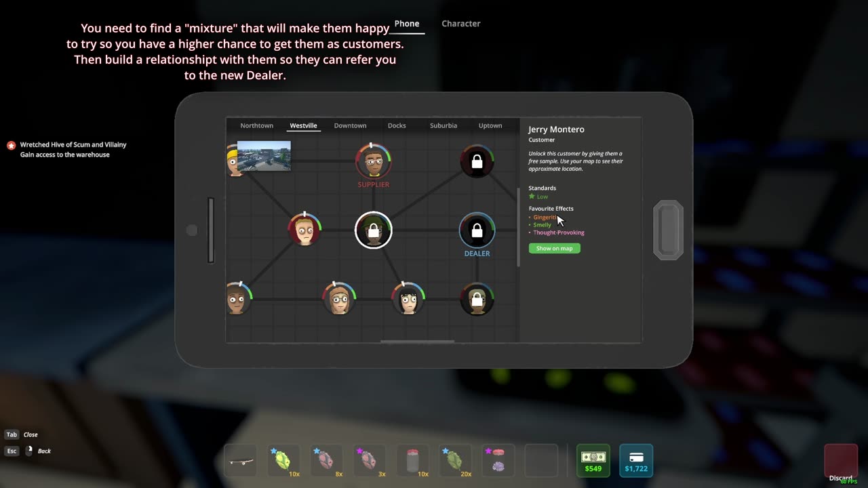Select the highlighted locked Jerry Montero node
The image size is (868, 488).
pyautogui.click(x=374, y=230)
